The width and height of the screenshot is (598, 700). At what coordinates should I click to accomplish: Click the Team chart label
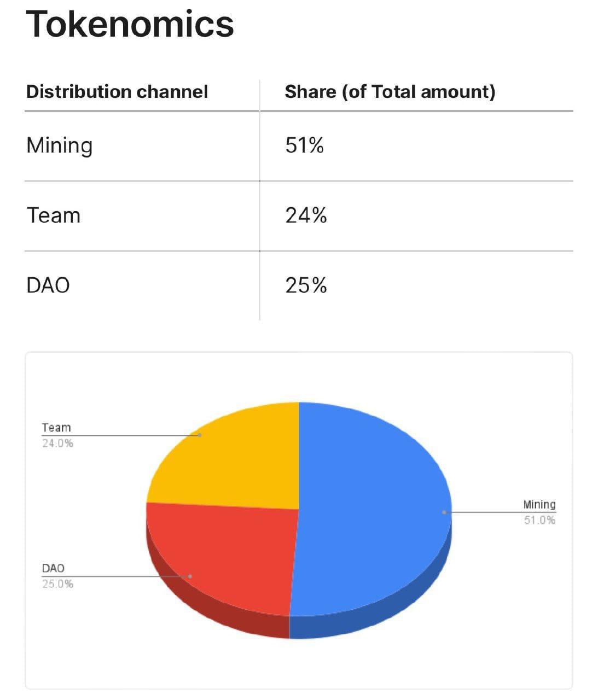(x=56, y=428)
